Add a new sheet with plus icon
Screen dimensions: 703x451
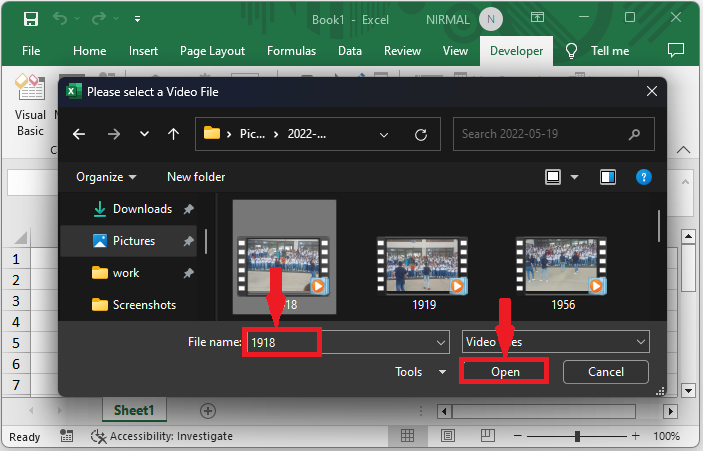(x=208, y=411)
